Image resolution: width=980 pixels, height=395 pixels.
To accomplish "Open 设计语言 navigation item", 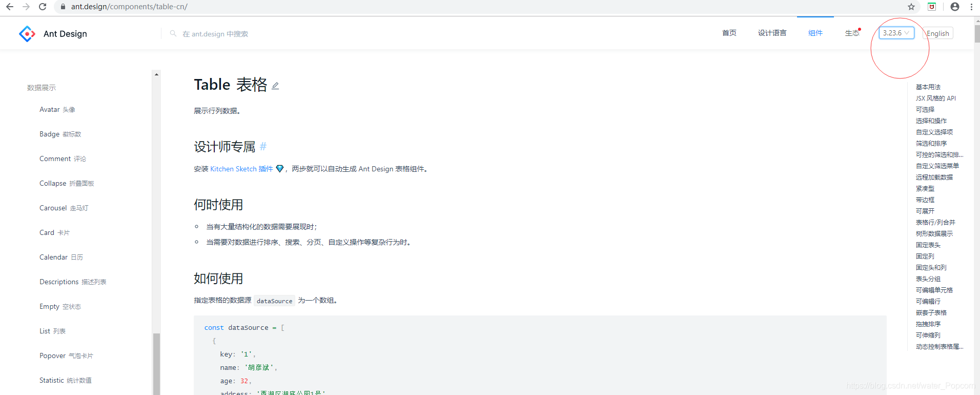I will click(772, 33).
